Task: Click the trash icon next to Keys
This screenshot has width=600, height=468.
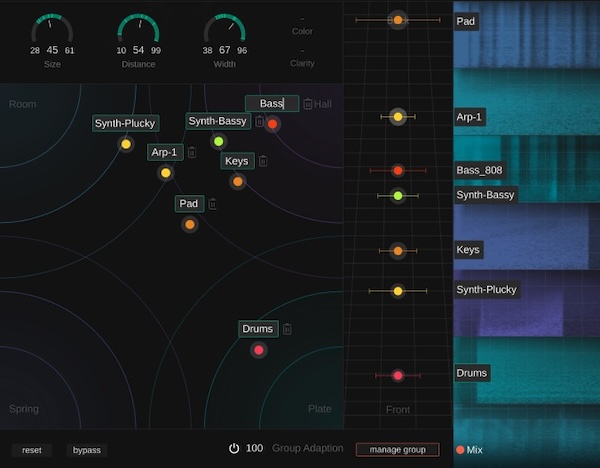Action: coord(263,161)
